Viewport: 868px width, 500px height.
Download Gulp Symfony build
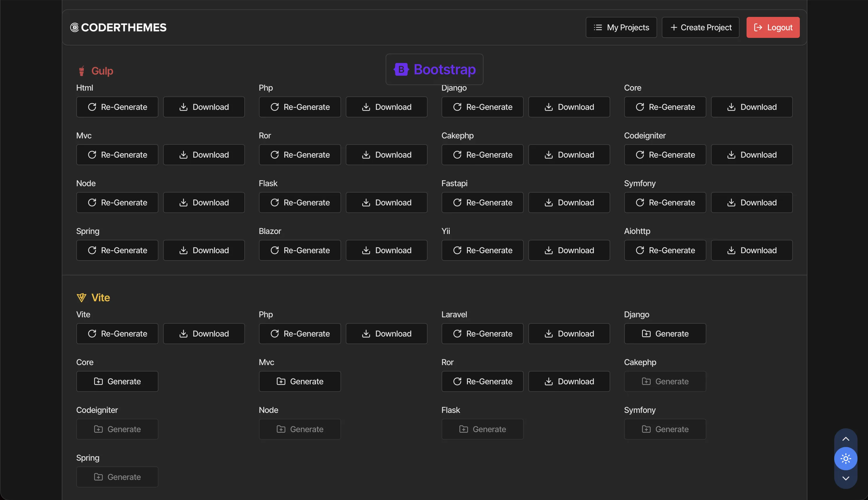pyautogui.click(x=752, y=202)
